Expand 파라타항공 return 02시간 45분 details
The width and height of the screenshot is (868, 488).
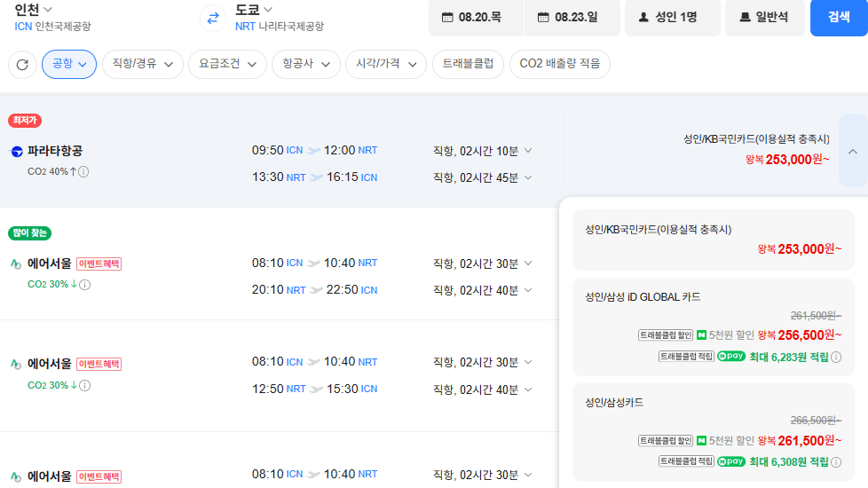(x=482, y=177)
